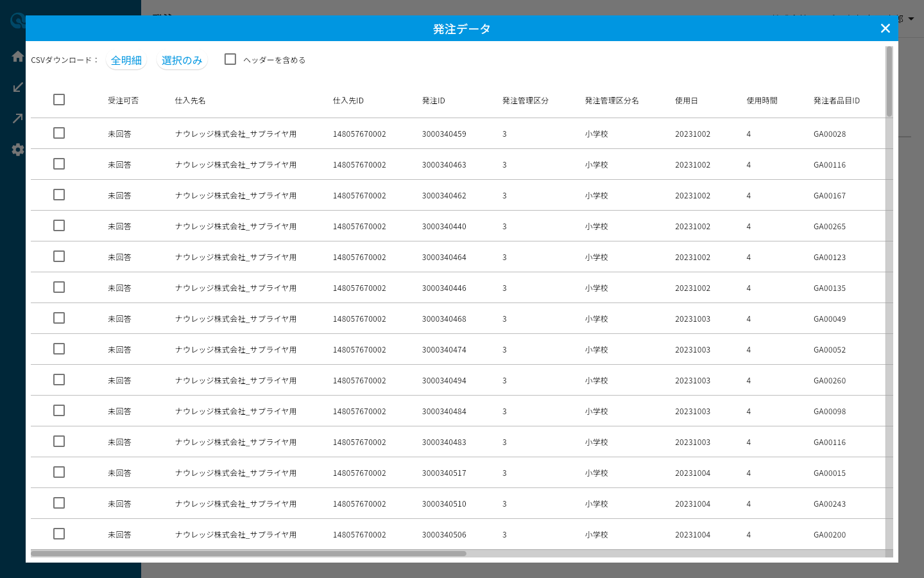Screen dimensions: 924x578
Task: Select item ID GA00015 cell
Action: pyautogui.click(x=830, y=473)
